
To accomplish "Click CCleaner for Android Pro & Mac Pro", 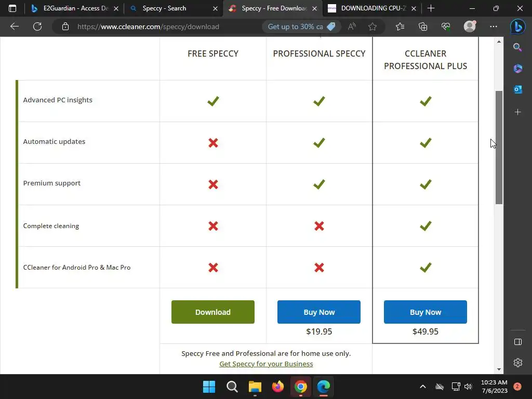I will coord(77,268).
